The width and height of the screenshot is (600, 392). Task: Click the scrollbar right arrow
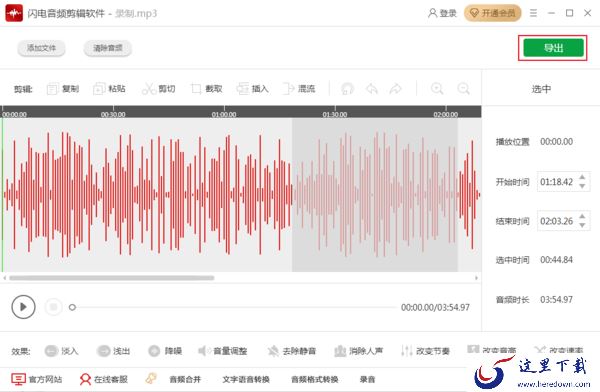pyautogui.click(x=476, y=278)
